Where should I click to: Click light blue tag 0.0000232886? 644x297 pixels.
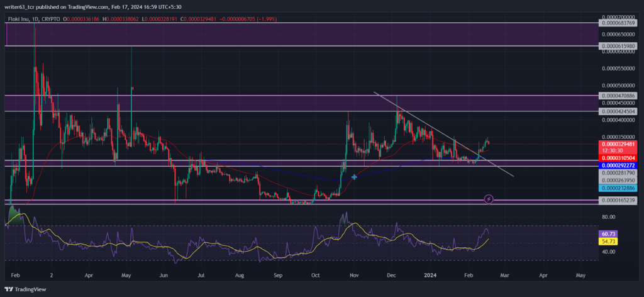(x=618, y=188)
